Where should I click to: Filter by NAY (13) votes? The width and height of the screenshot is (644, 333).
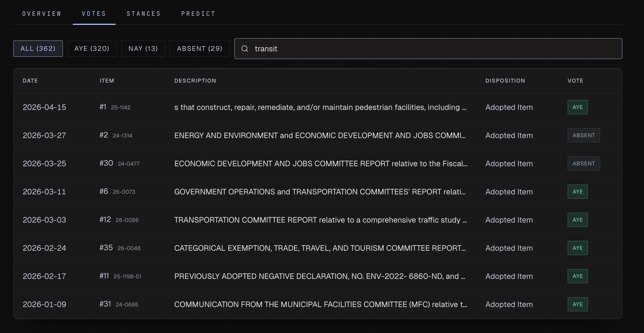pos(143,49)
